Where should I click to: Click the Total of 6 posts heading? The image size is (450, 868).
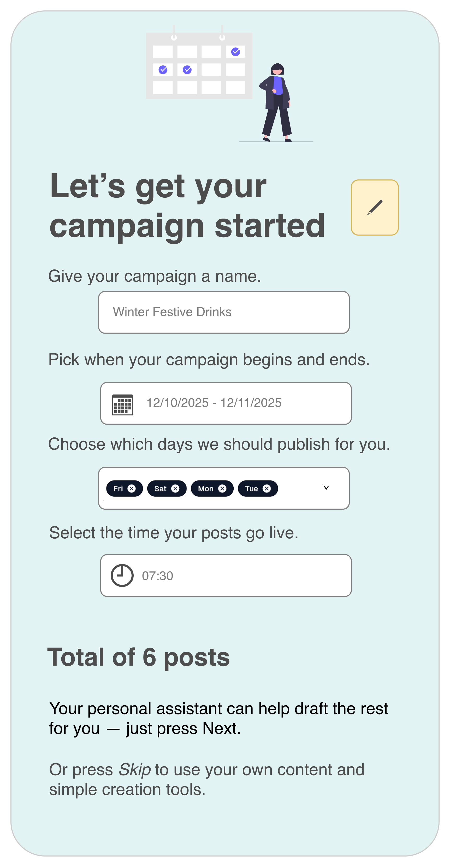coord(139,658)
